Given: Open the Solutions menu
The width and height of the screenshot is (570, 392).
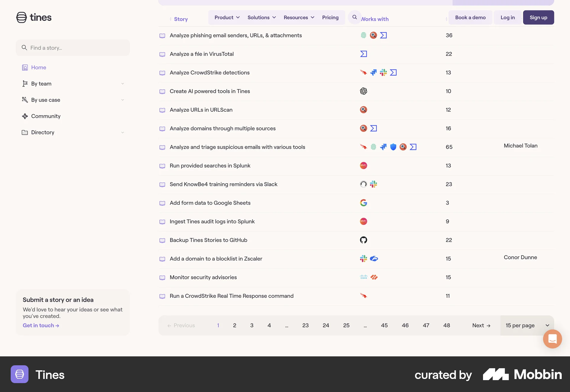Looking at the screenshot, I should pyautogui.click(x=261, y=17).
